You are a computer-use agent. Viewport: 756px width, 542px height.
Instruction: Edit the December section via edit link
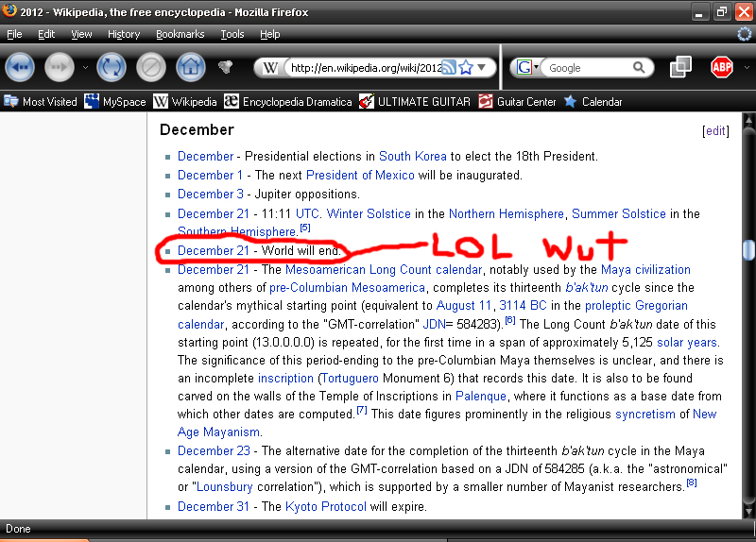click(x=715, y=131)
